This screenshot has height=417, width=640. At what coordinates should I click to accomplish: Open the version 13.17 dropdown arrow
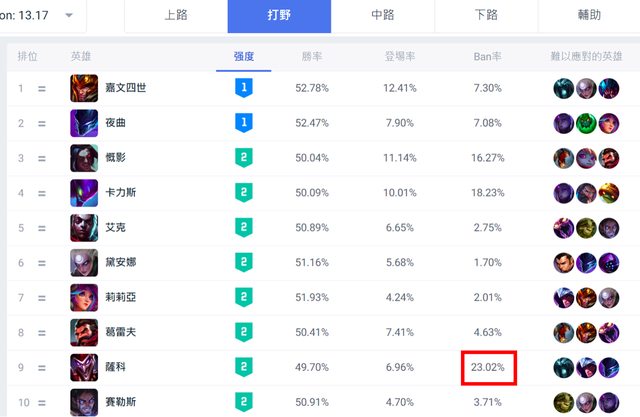click(69, 16)
